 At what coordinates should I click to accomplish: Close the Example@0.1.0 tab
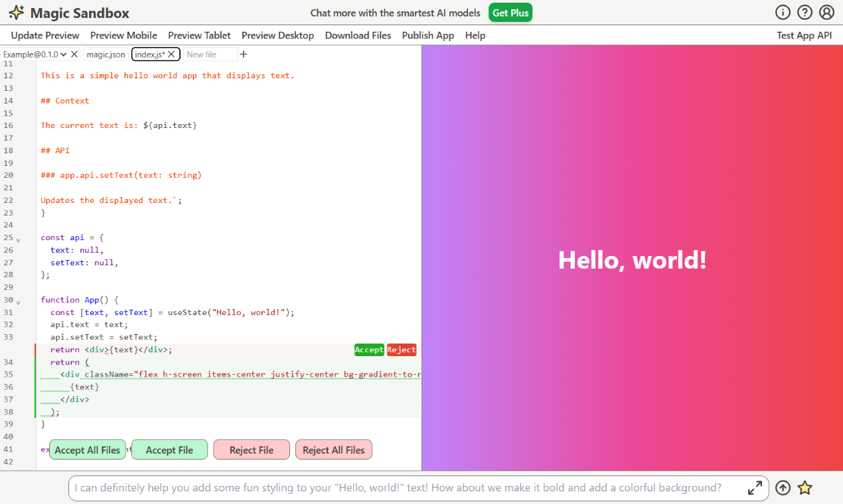coord(74,54)
